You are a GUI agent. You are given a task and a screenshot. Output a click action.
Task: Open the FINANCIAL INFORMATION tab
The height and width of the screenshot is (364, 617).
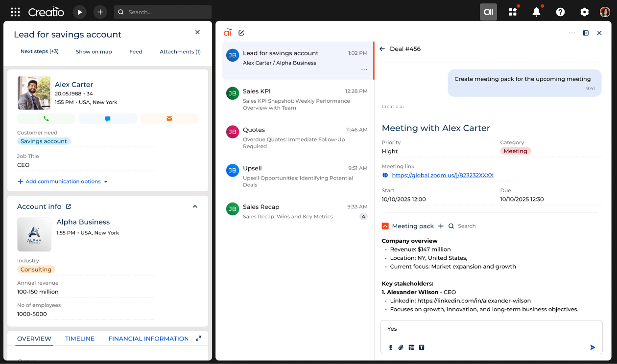tap(148, 339)
